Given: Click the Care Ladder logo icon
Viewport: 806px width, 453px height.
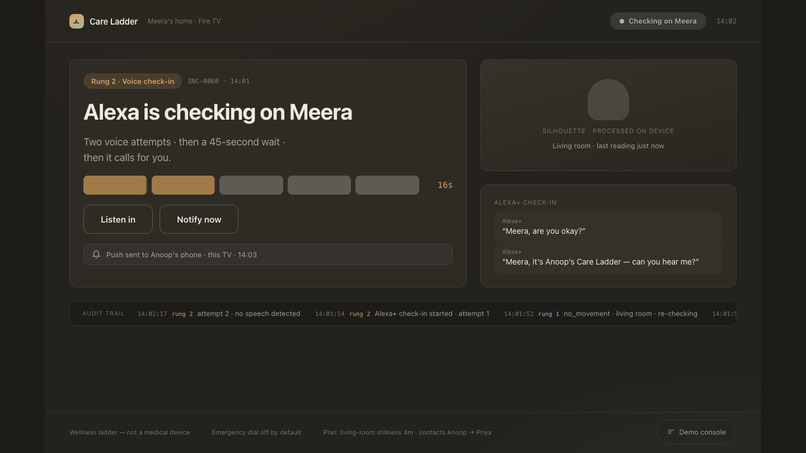Looking at the screenshot, I should click(x=77, y=21).
